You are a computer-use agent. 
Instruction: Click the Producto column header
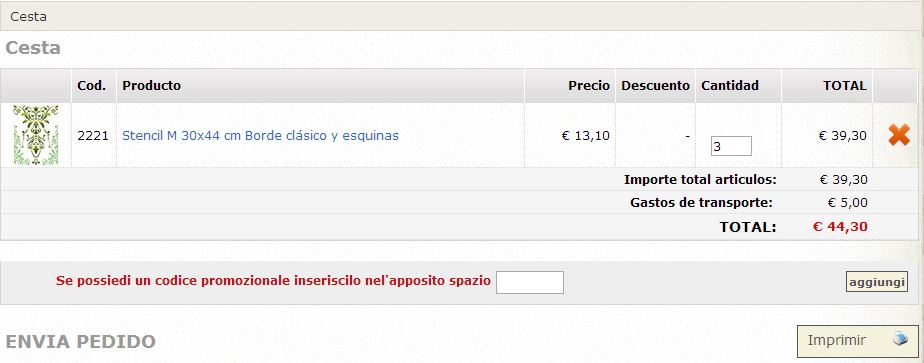pos(151,85)
